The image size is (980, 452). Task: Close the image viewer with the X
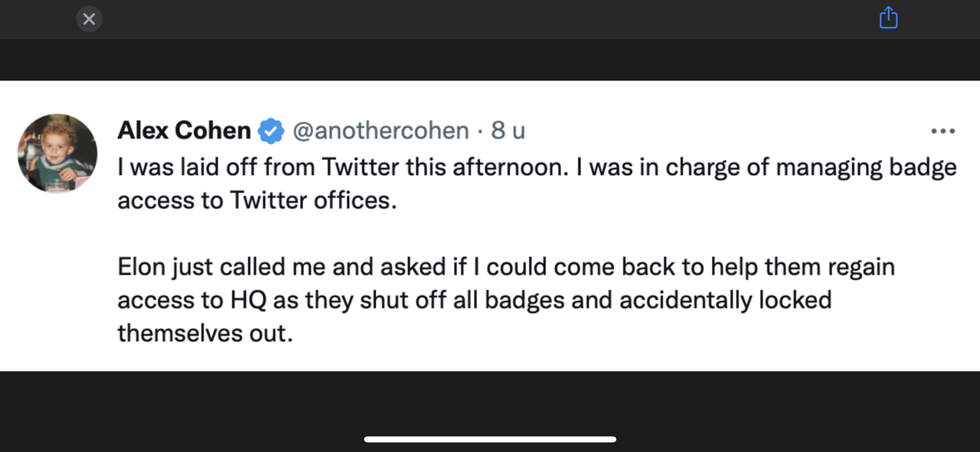[x=89, y=19]
